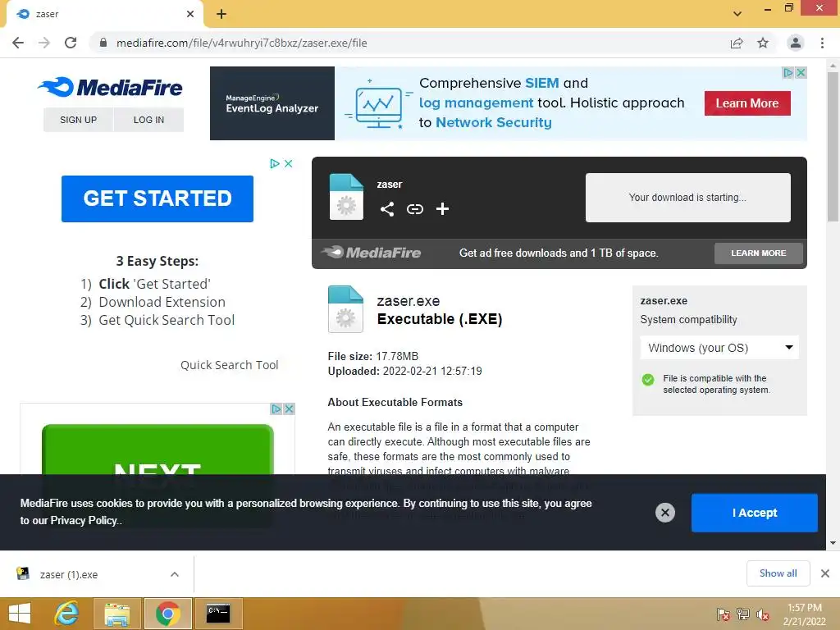Close the downloads bar
Viewport: 840px width, 630px height.
(825, 573)
